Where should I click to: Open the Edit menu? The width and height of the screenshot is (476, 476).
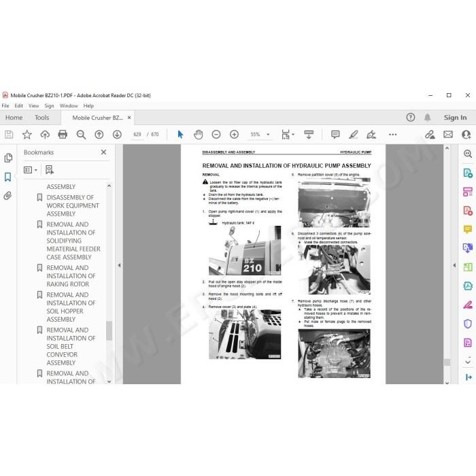(x=19, y=105)
